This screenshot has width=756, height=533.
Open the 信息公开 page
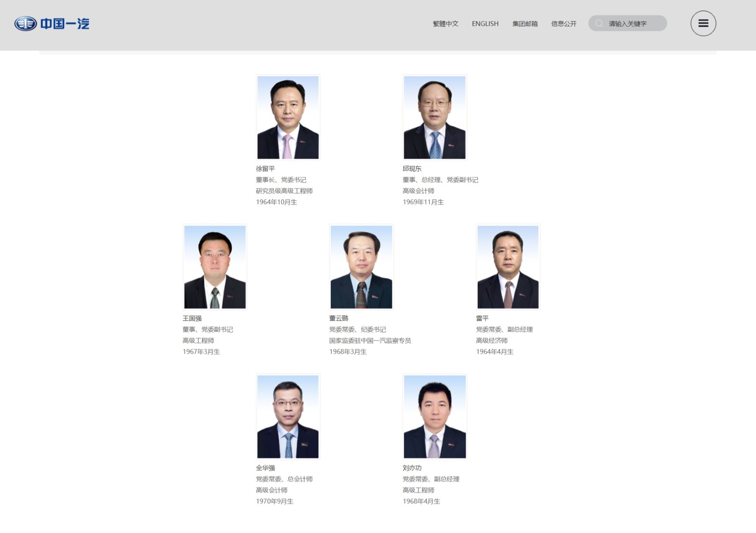pos(563,24)
